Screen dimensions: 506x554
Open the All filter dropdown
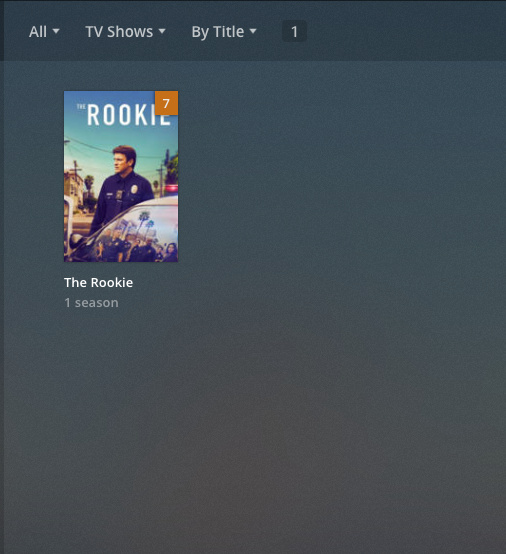[44, 32]
